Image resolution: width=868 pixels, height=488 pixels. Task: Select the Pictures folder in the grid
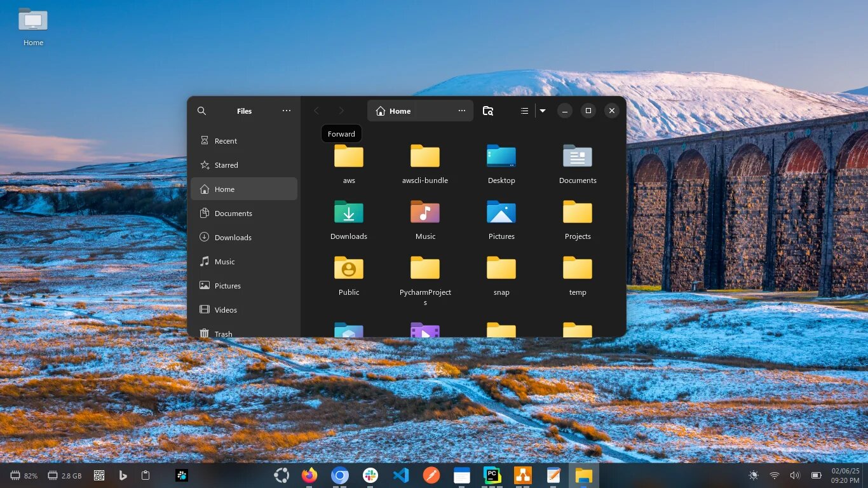point(501,220)
